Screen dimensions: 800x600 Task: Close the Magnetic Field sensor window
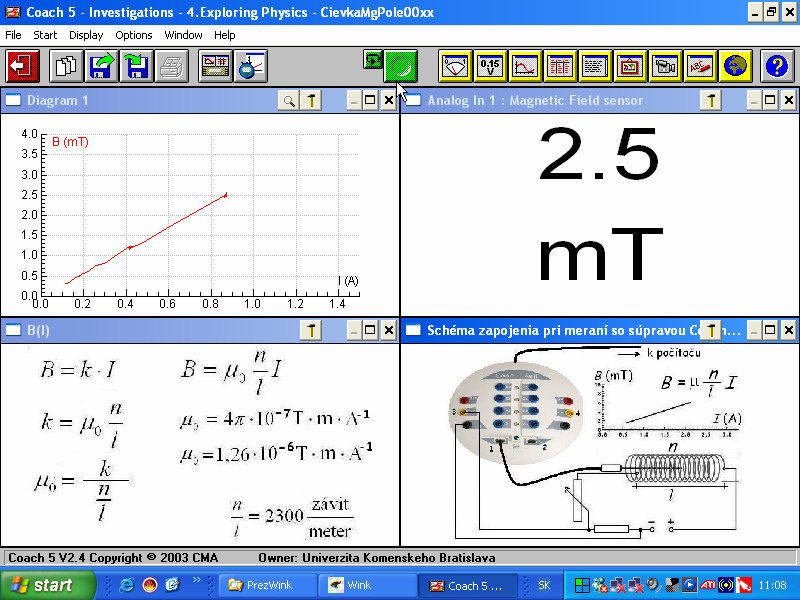789,101
